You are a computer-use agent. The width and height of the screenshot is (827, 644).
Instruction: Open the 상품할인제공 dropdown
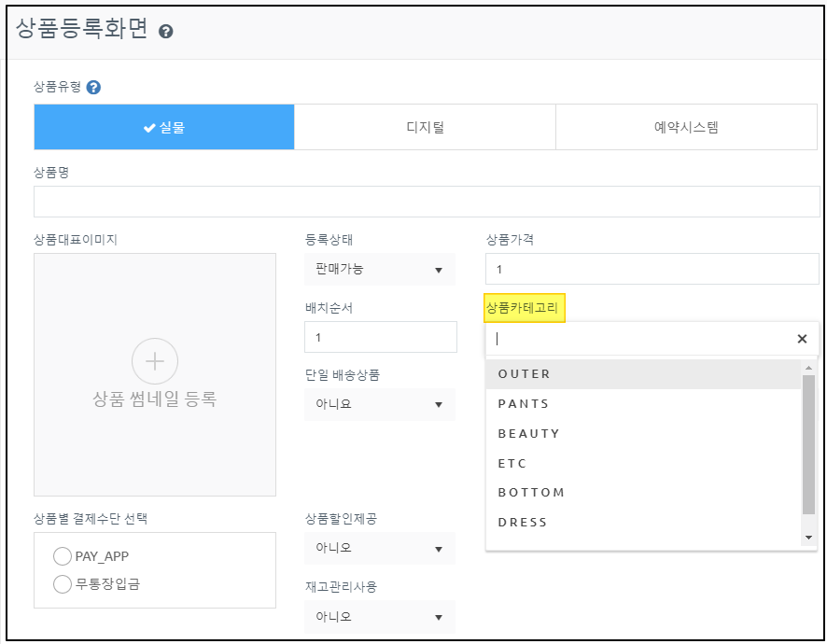click(379, 548)
